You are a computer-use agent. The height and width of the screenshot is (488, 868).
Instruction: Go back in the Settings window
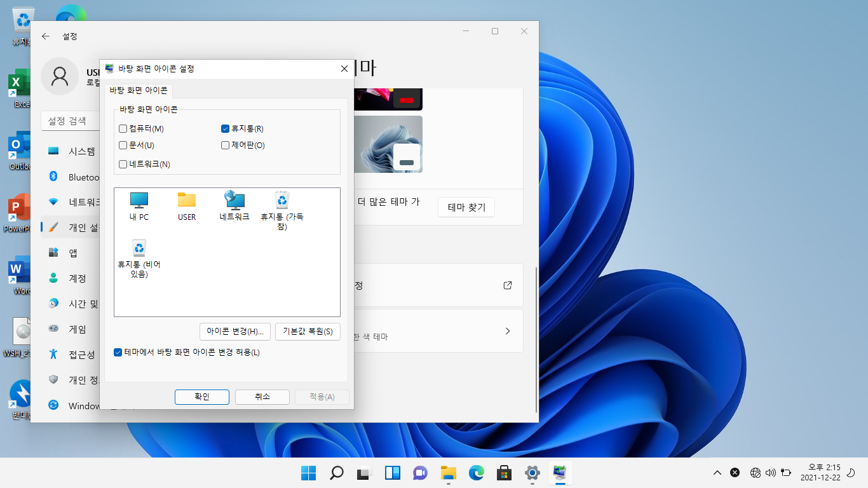[x=46, y=36]
